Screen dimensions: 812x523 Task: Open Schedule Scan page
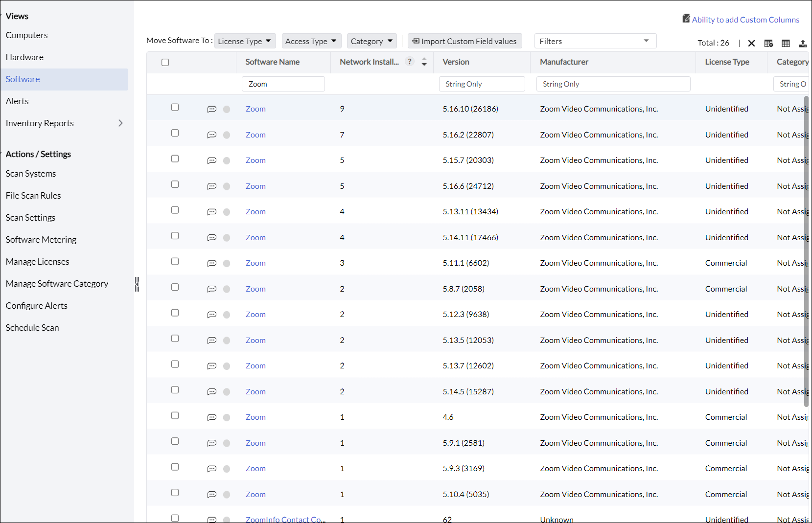click(32, 328)
